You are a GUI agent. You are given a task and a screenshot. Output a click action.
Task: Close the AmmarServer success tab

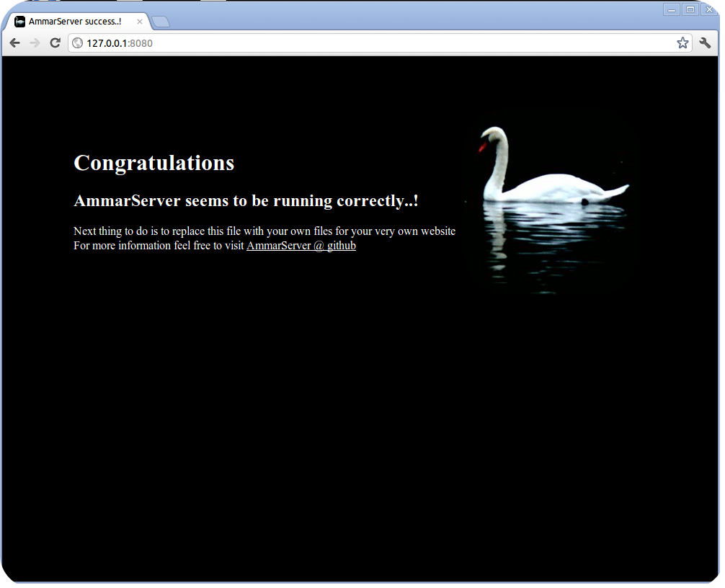coord(140,22)
